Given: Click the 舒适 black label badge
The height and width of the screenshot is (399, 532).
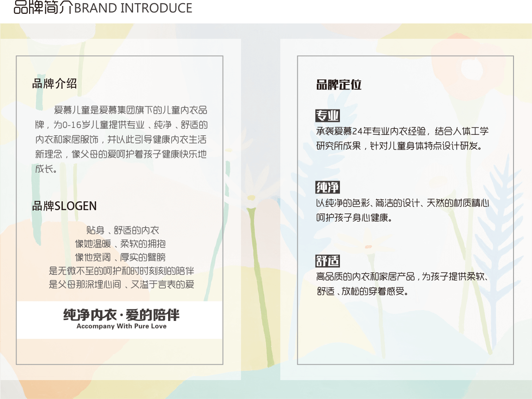Looking at the screenshot, I should coord(327,261).
